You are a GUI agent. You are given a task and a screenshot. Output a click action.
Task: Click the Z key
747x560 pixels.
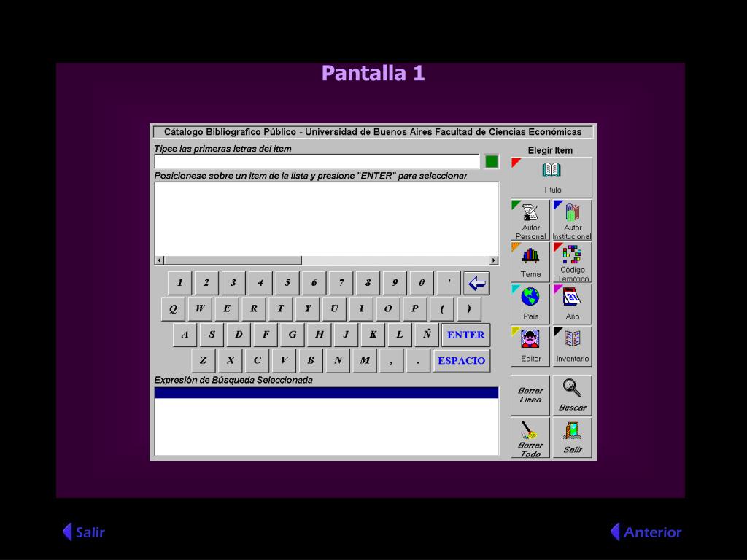(x=203, y=360)
